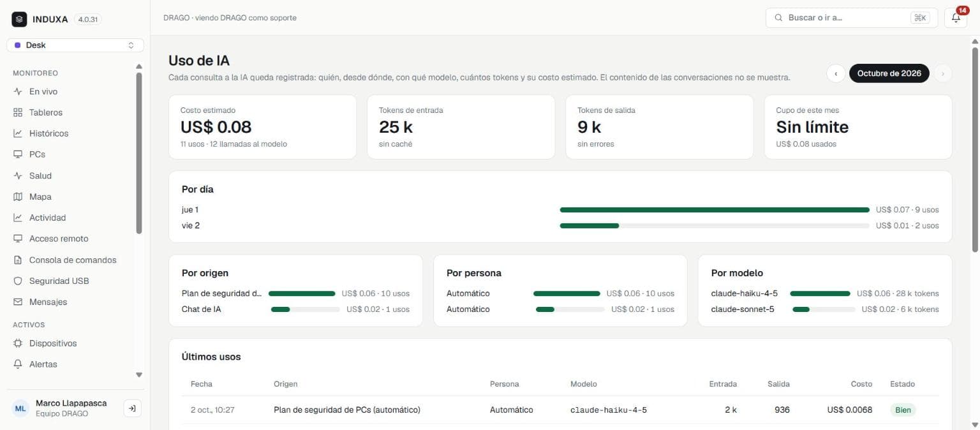Click the Tableros grid icon

click(18, 113)
